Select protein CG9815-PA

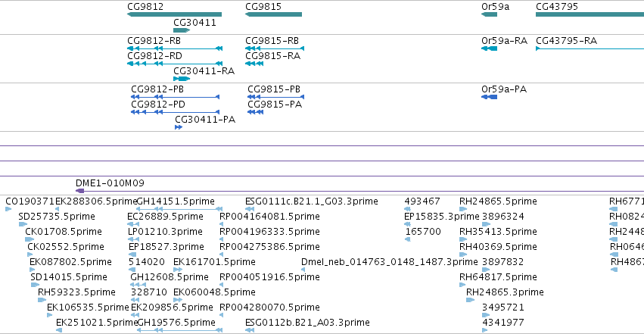pyautogui.click(x=256, y=112)
